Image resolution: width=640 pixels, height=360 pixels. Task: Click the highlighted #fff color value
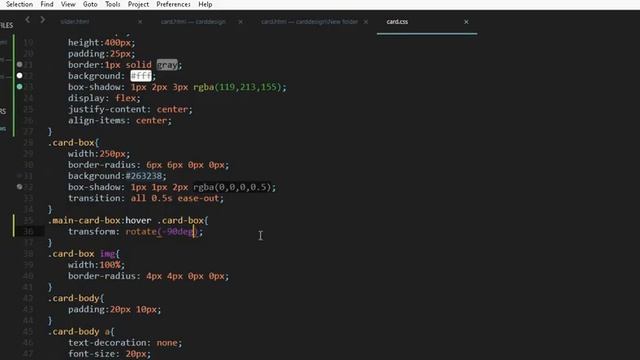(141, 76)
